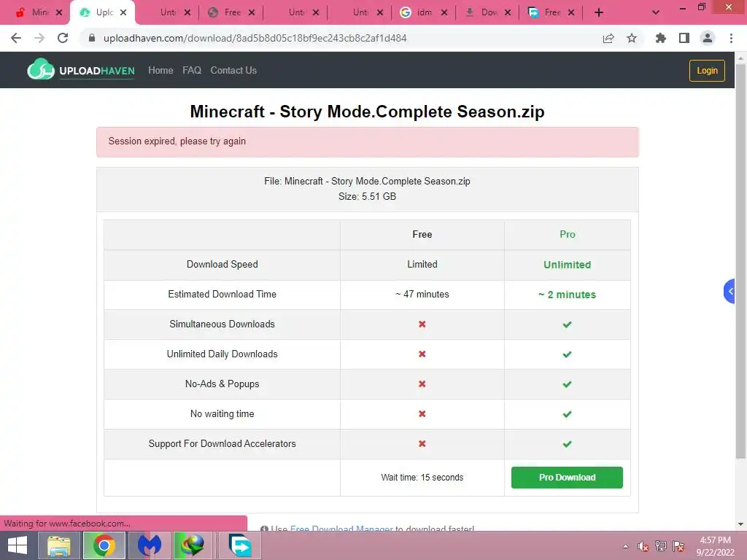Click 'Wait time: 15 seconds' text
Screen dimensions: 747x560
[422, 477]
